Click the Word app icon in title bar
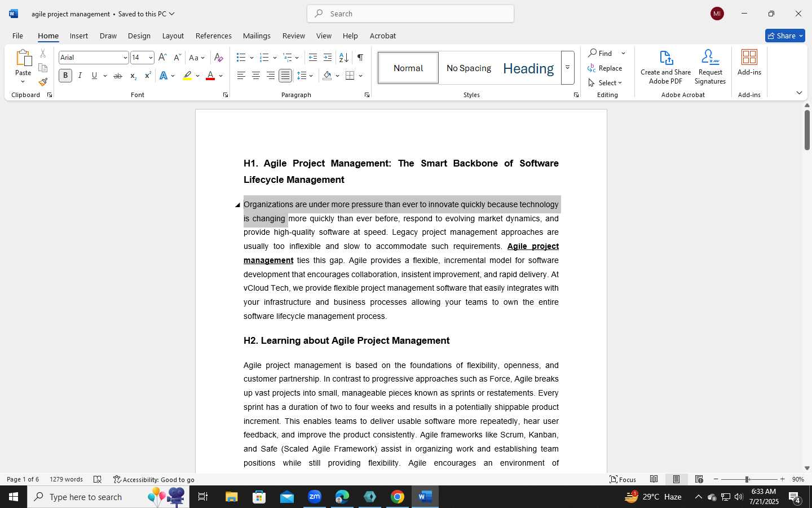Viewport: 812px width, 508px height. pyautogui.click(x=14, y=14)
